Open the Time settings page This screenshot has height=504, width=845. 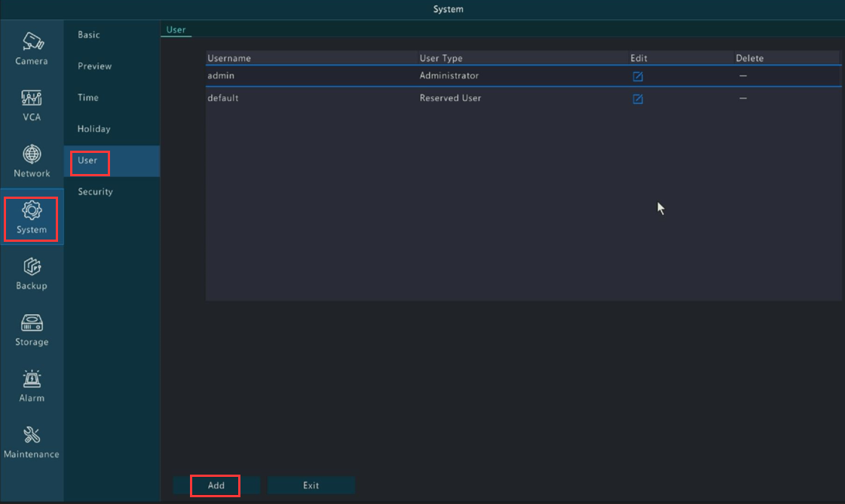coord(88,98)
